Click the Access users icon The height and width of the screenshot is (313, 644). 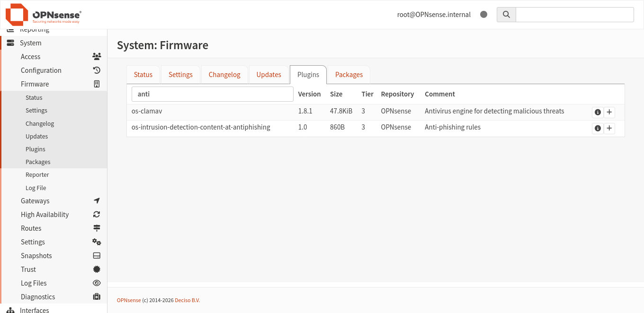pyautogui.click(x=97, y=56)
